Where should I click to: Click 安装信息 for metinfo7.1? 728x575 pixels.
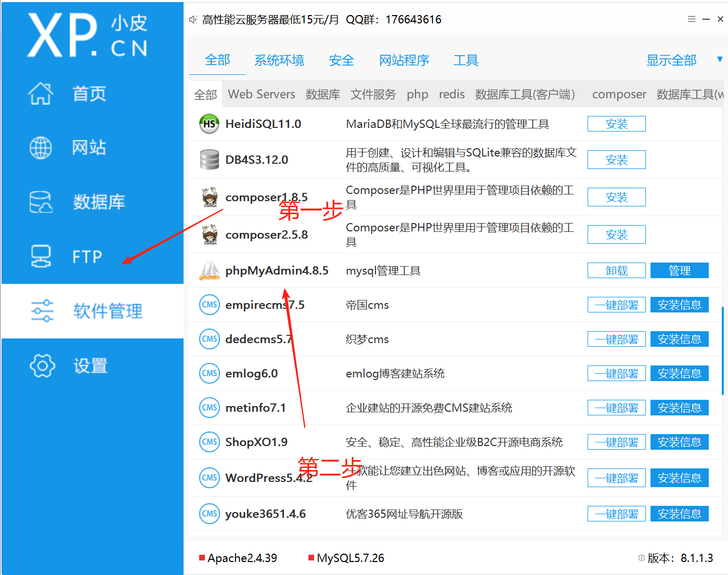coord(680,408)
